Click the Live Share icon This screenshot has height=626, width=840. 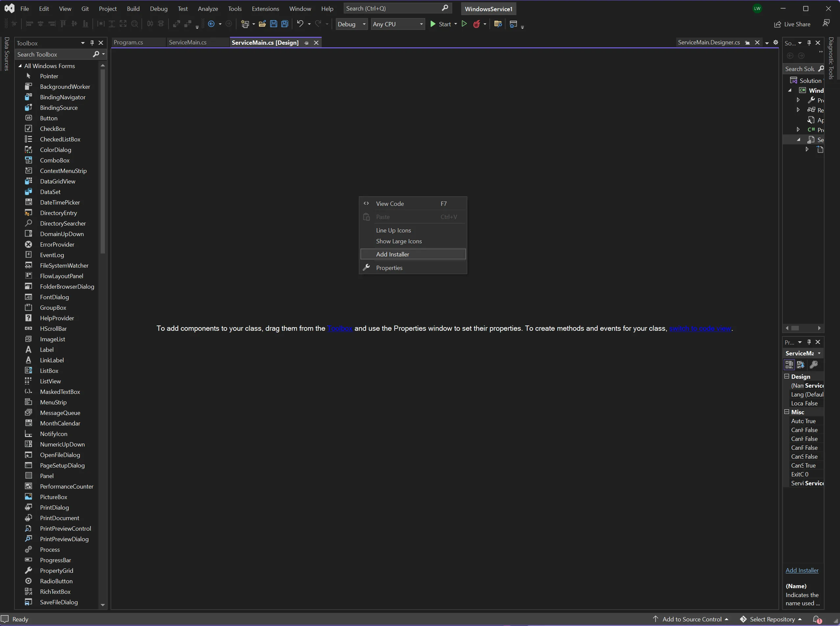pos(778,24)
